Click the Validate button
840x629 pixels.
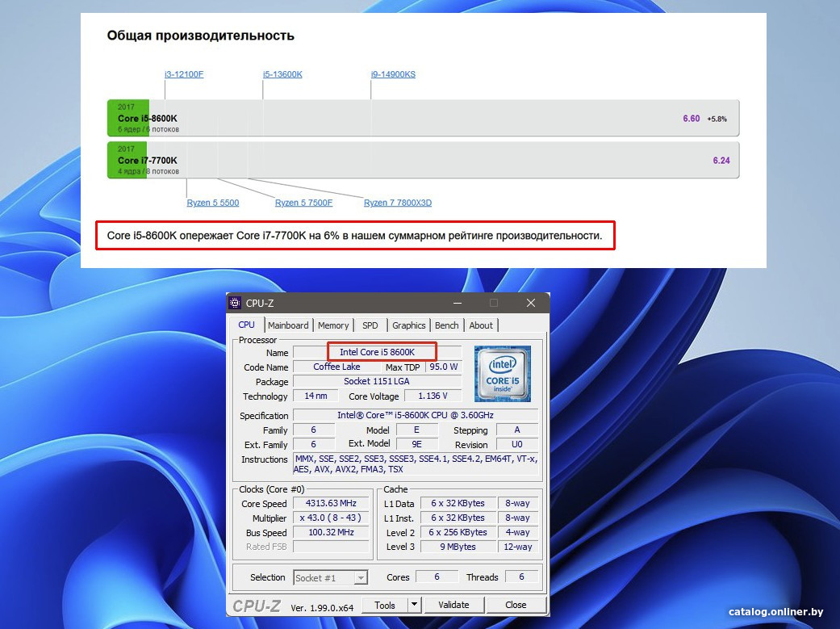coord(453,604)
